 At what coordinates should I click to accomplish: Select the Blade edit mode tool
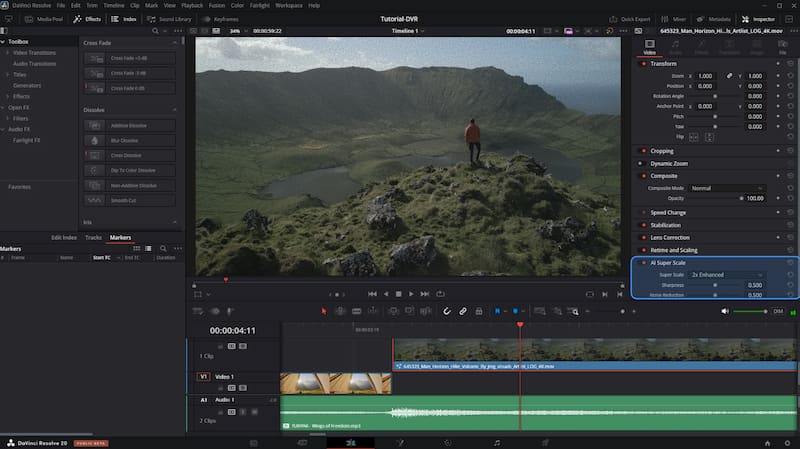click(x=356, y=311)
